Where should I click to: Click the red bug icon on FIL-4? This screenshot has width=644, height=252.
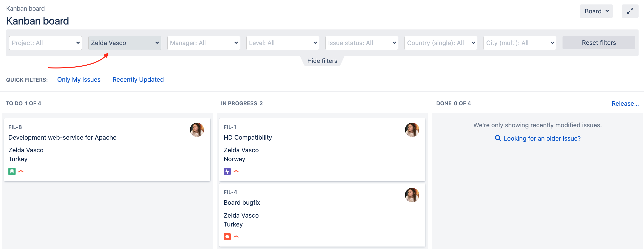227,236
